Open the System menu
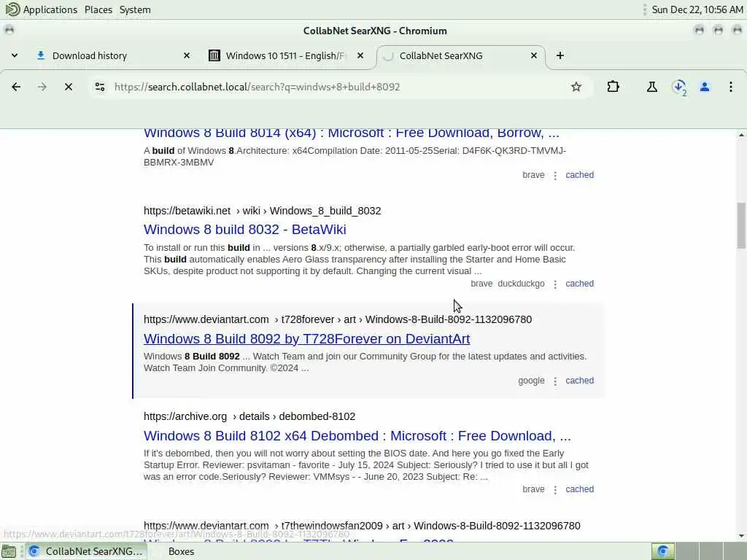Viewport: 747px width, 560px height. tap(135, 9)
